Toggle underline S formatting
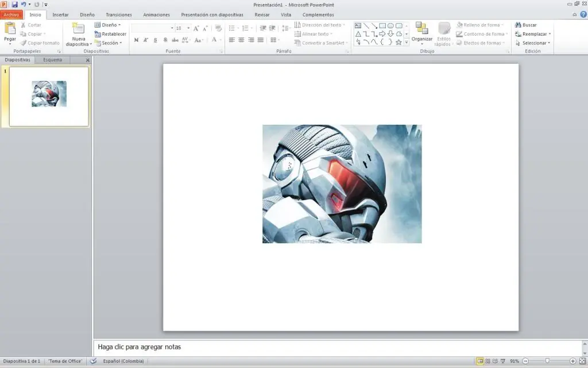 point(155,40)
